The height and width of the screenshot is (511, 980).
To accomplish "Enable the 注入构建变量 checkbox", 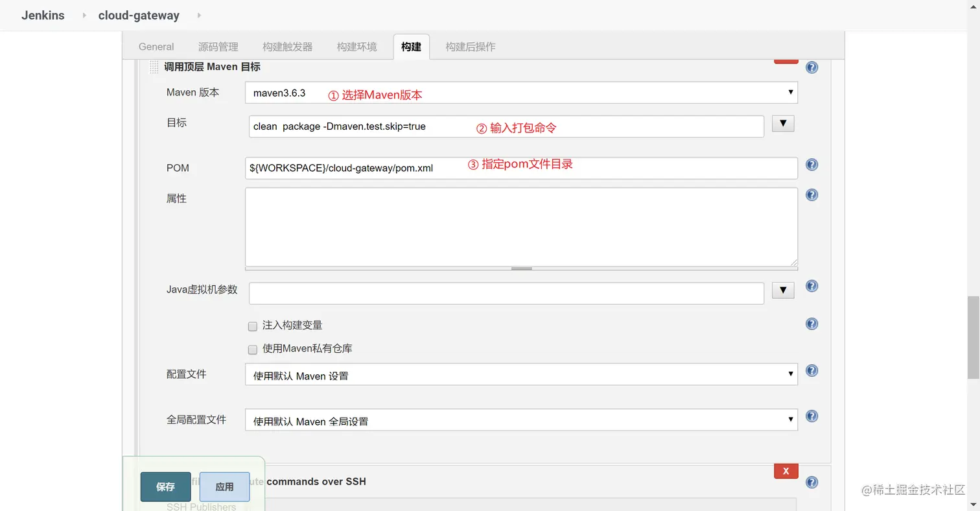I will 253,326.
